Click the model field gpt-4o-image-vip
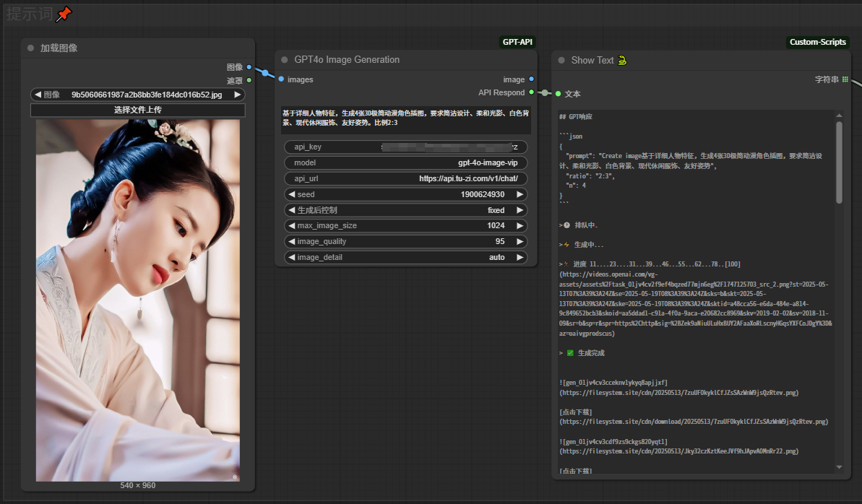The width and height of the screenshot is (862, 504). point(406,162)
